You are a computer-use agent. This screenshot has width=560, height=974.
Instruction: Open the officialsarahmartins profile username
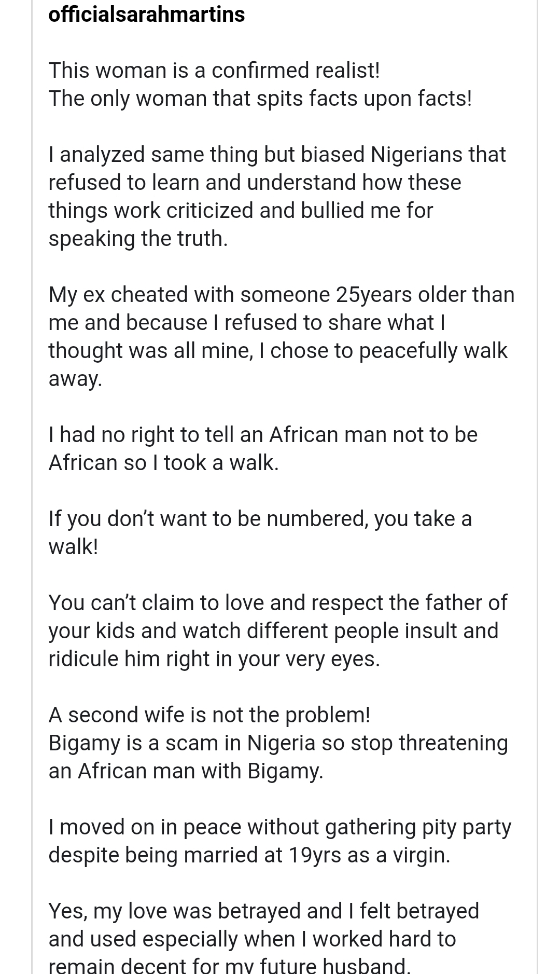point(146,14)
